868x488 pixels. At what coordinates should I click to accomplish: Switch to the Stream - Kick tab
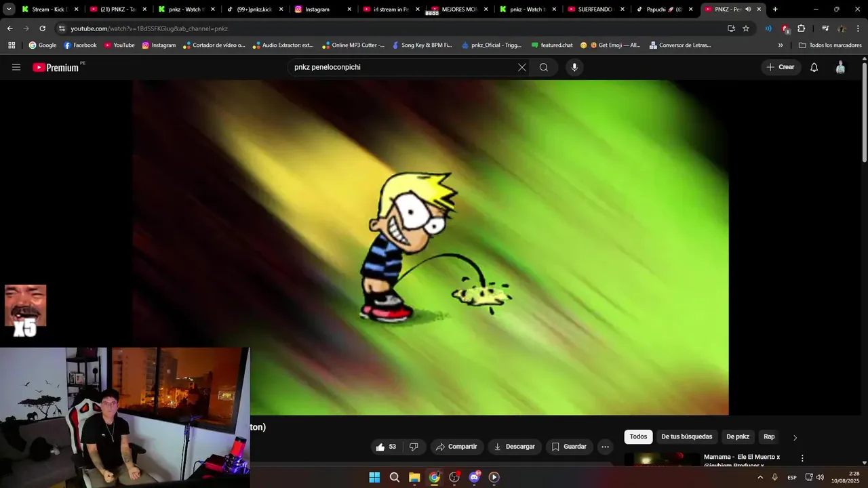click(49, 9)
